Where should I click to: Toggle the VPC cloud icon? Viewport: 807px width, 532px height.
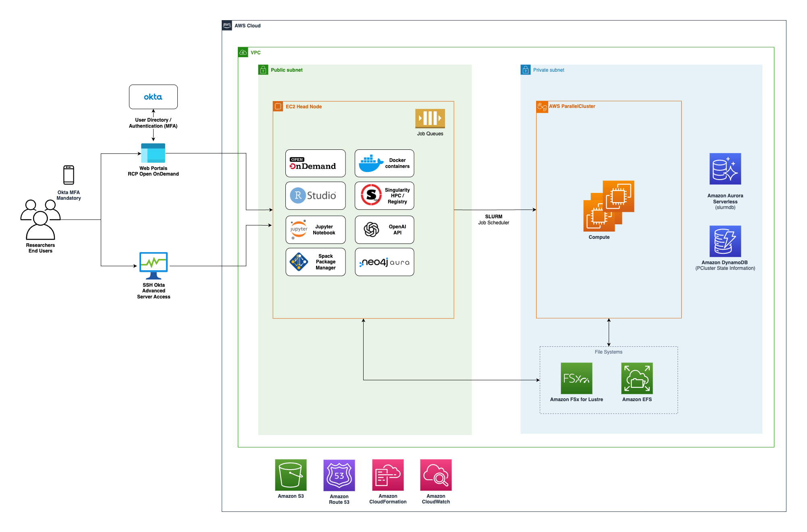tap(243, 52)
